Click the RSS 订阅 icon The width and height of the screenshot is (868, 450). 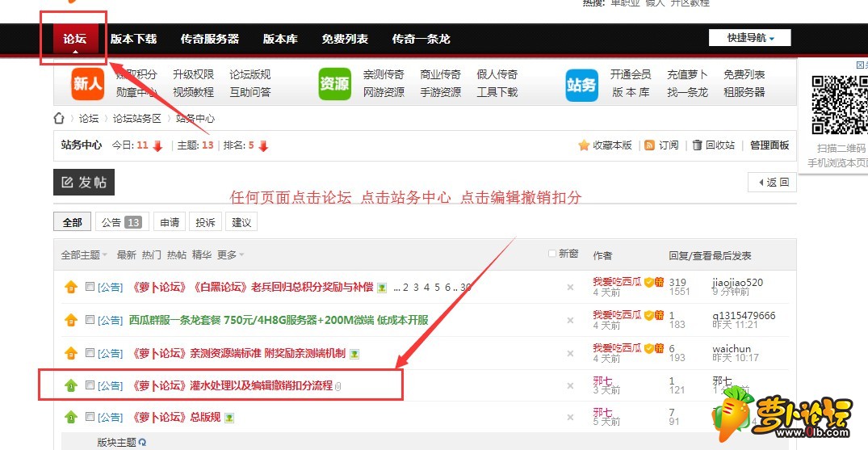(650, 145)
